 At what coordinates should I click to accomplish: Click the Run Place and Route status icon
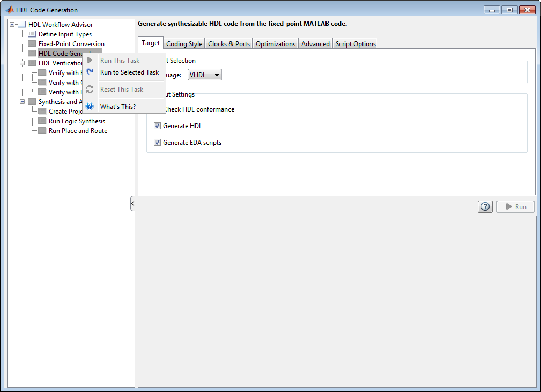pos(42,130)
